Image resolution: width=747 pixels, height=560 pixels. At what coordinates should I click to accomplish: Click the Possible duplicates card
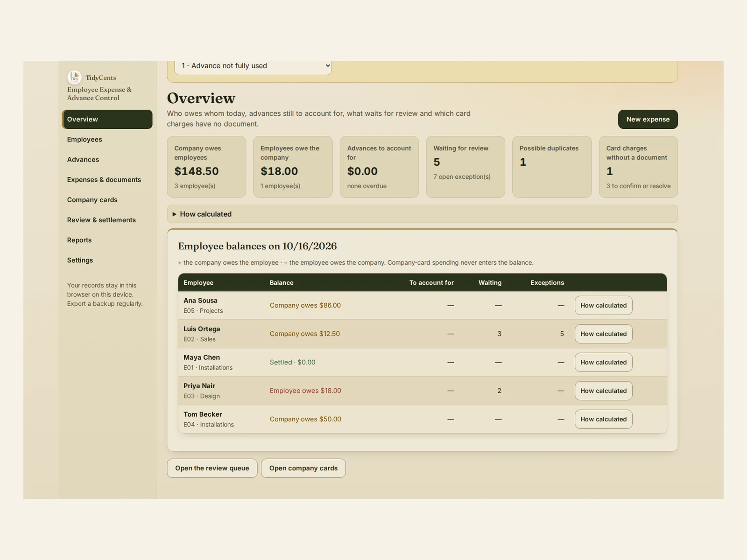pyautogui.click(x=552, y=167)
